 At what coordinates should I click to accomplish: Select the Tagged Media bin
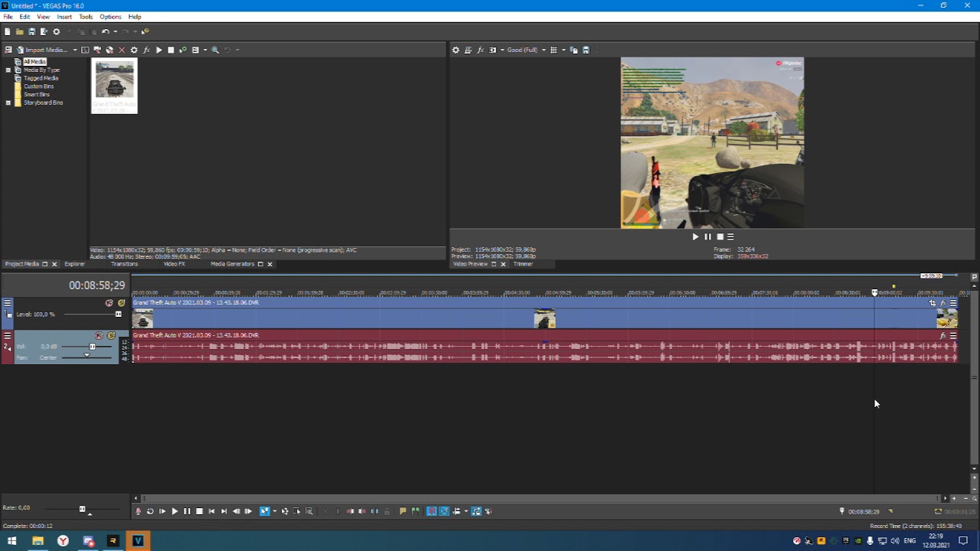point(41,78)
